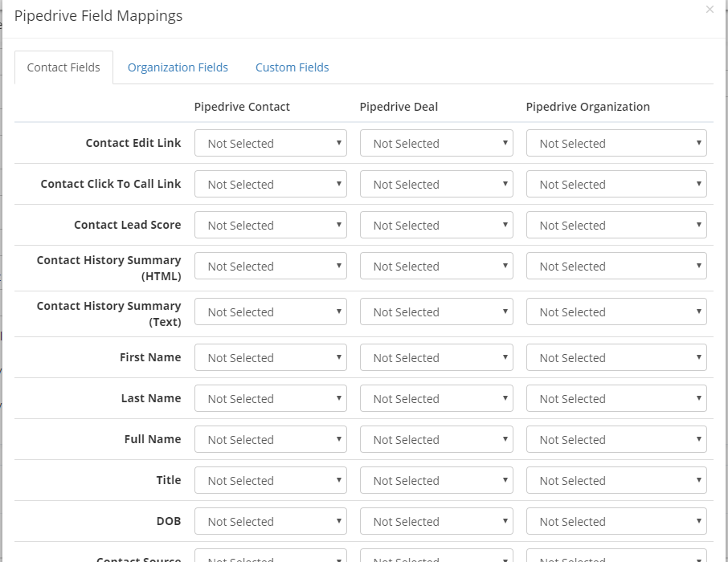This screenshot has height=562, width=728.
Task: Click the Contact History Summary (HTML) label
Action: tap(109, 268)
